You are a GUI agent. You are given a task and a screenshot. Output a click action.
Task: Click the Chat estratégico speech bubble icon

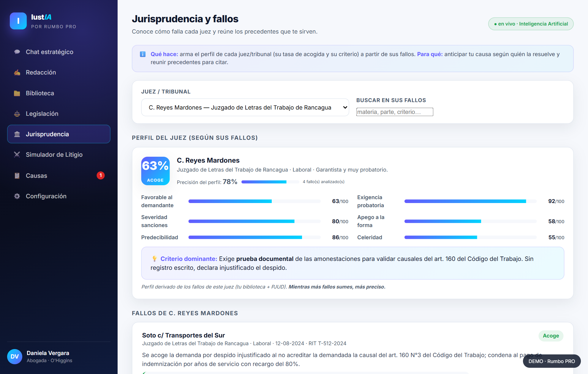click(x=17, y=52)
